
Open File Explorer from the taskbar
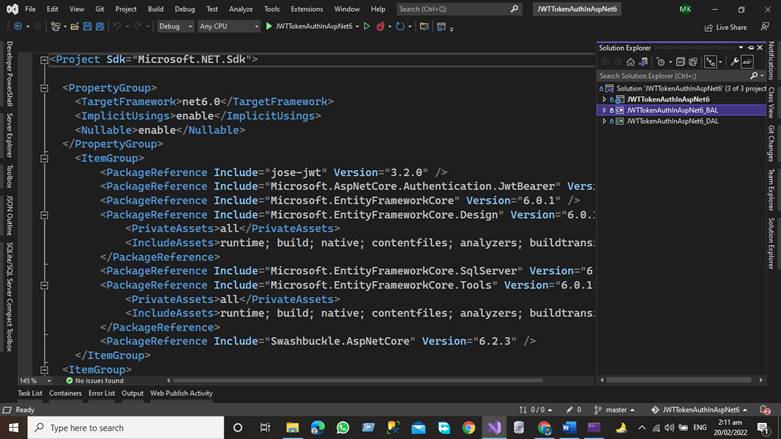[292, 428]
